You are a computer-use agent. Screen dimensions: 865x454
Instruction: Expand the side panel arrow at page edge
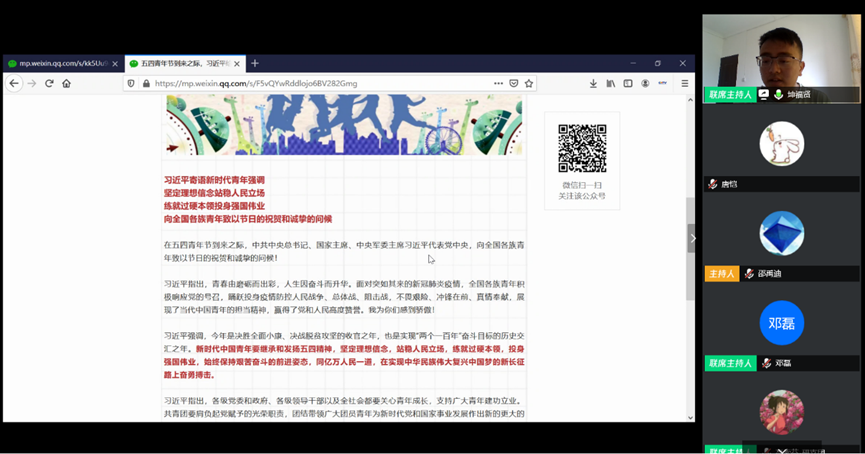[692, 238]
